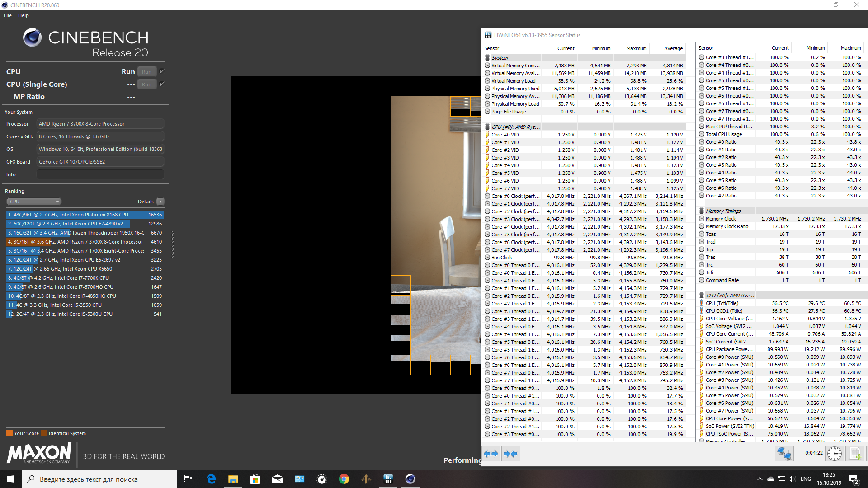Click HWiNFO log file start icon
The image size is (868, 488).
[x=855, y=453]
